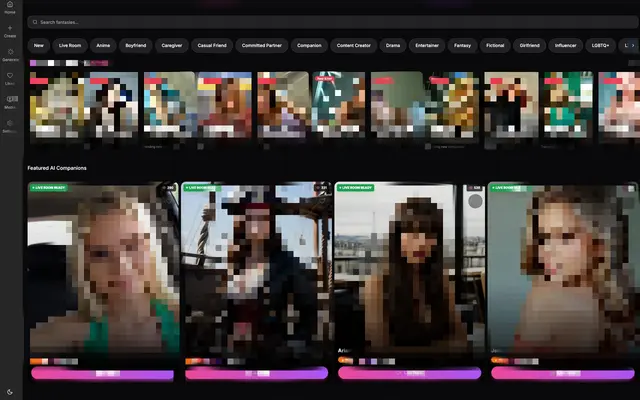Toggle dark mode moon icon
The image size is (640, 400).
tap(10, 391)
